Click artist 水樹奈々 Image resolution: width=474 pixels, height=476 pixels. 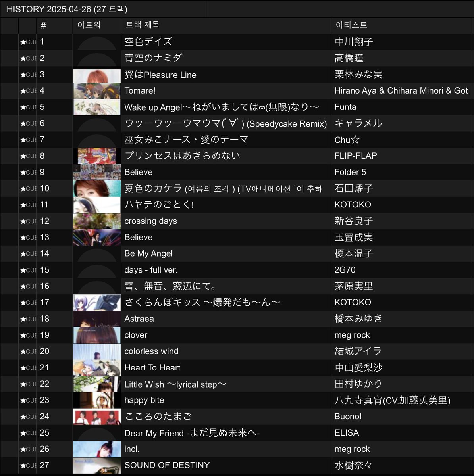click(354, 465)
